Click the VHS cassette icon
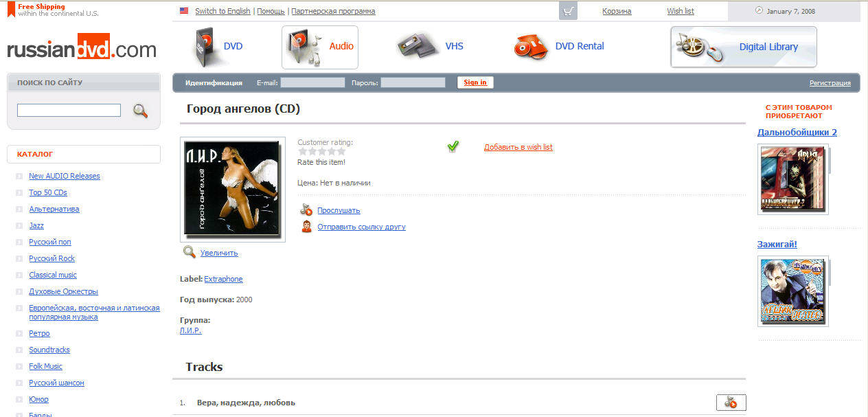This screenshot has width=868, height=417. [x=418, y=47]
